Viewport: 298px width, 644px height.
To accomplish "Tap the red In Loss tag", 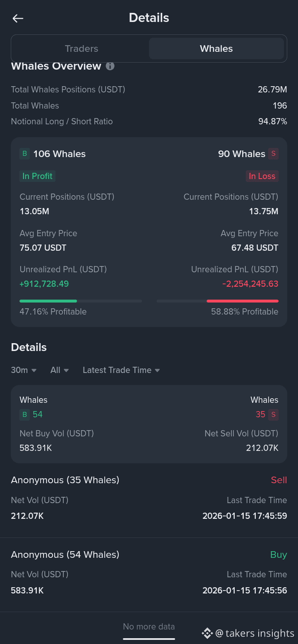I will [262, 176].
